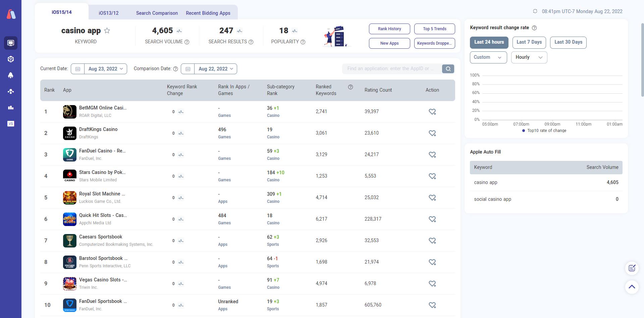Viewport: 644px width, 318px height.
Task: Click the Find an application search field
Action: coord(392,69)
